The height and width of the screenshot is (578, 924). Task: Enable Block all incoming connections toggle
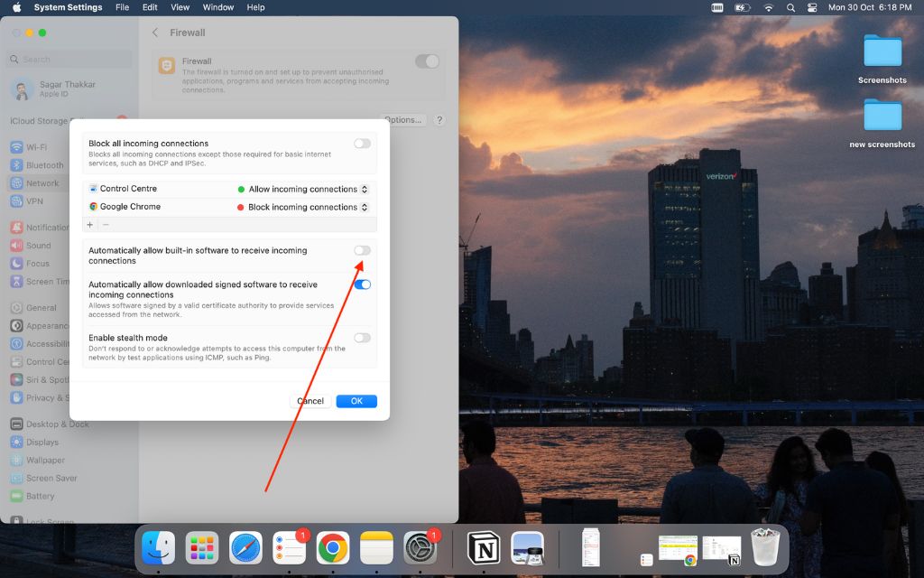[362, 144]
